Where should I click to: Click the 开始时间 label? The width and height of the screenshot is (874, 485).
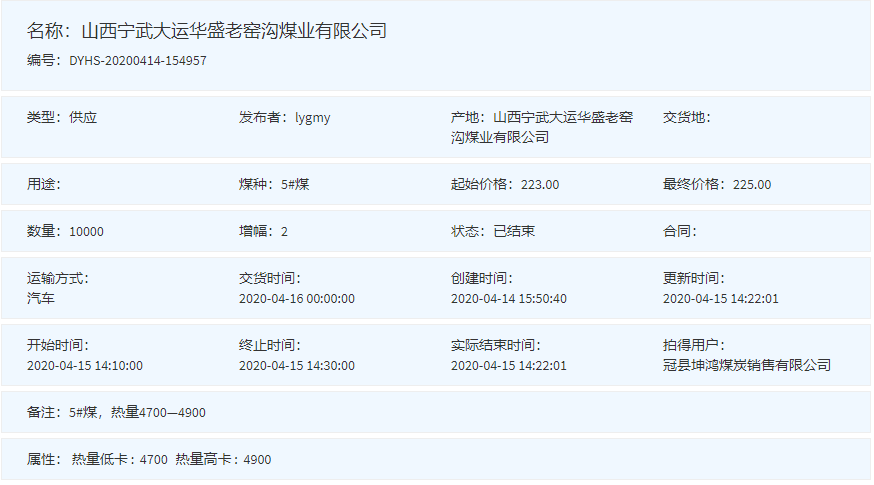57,345
